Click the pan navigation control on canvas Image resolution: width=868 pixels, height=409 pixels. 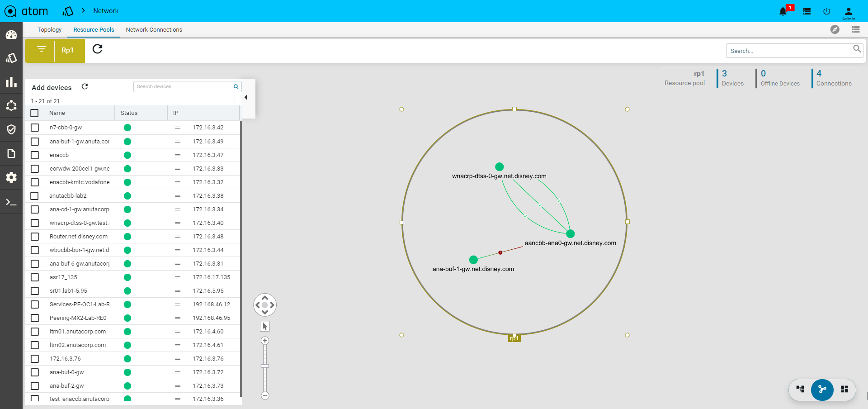click(x=265, y=305)
